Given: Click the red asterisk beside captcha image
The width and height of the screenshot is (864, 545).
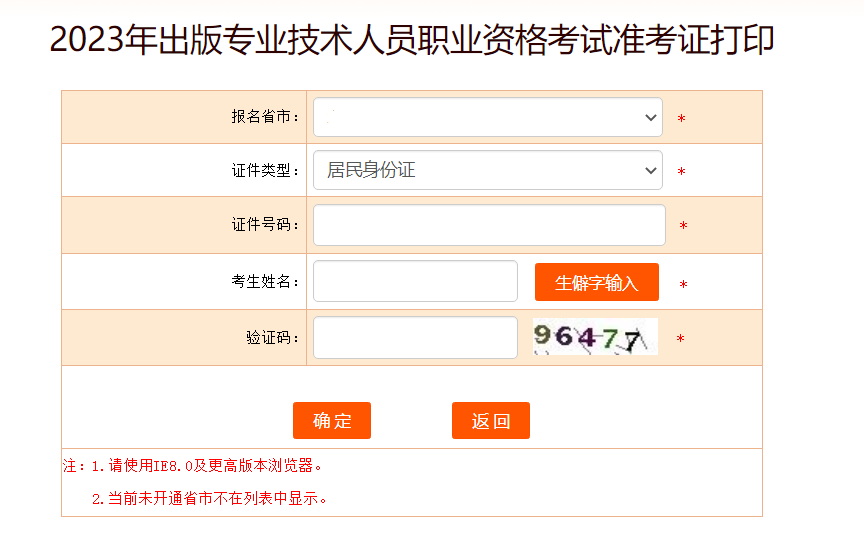Looking at the screenshot, I should click(x=680, y=340).
